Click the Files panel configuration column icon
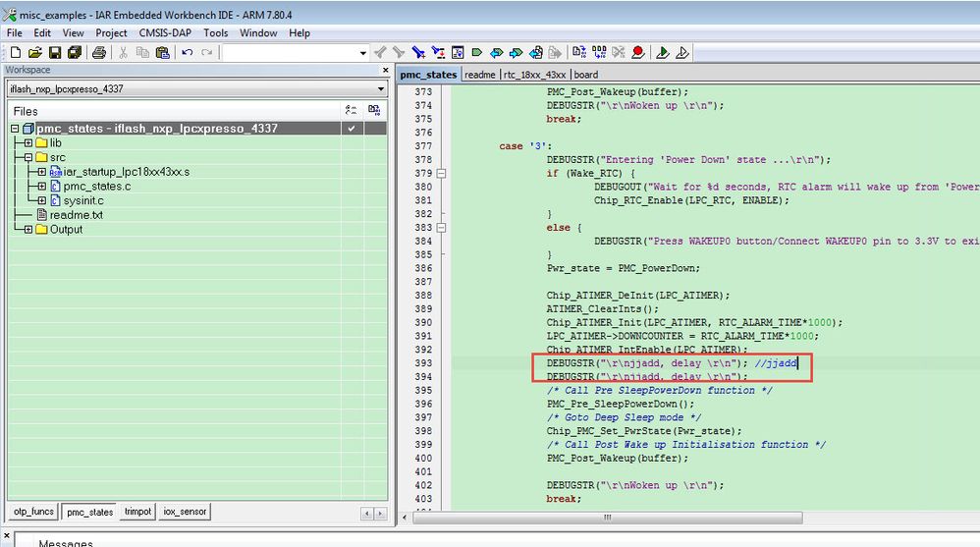Image resolution: width=980 pixels, height=547 pixels. [x=352, y=111]
